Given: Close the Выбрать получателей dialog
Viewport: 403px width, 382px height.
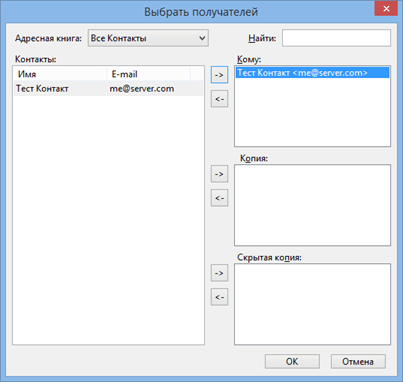Looking at the screenshot, I should pyautogui.click(x=386, y=9).
